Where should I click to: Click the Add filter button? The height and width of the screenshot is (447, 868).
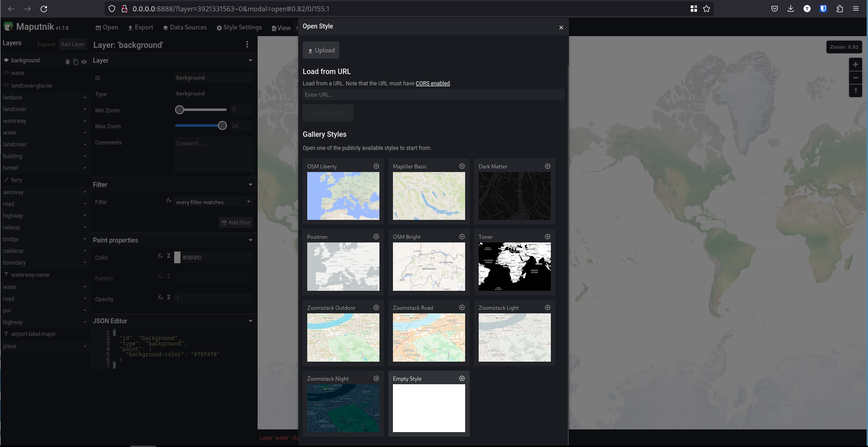(x=236, y=222)
